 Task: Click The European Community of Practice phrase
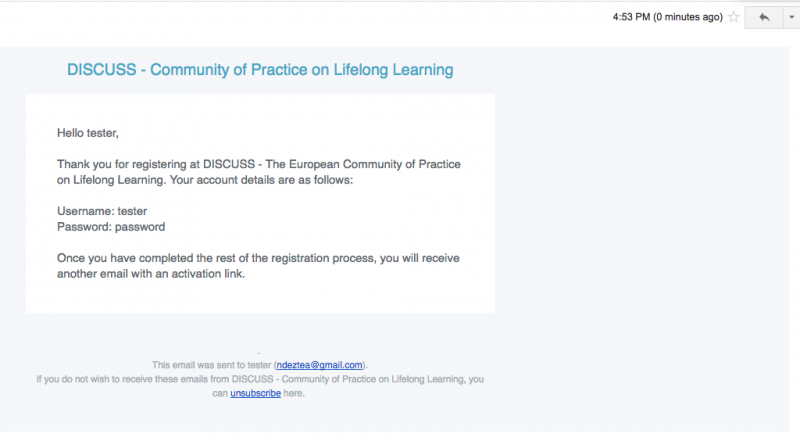coord(363,164)
